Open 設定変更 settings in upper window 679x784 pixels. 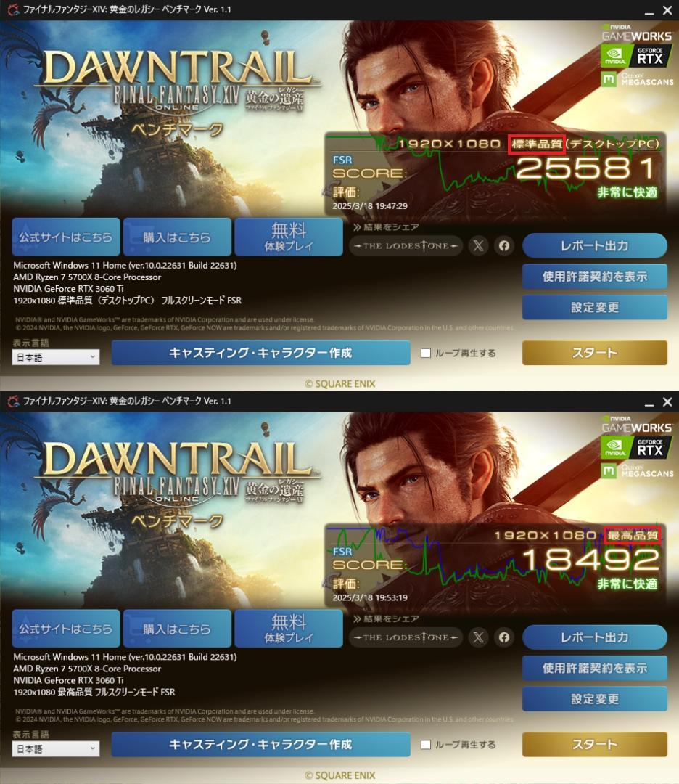[595, 307]
